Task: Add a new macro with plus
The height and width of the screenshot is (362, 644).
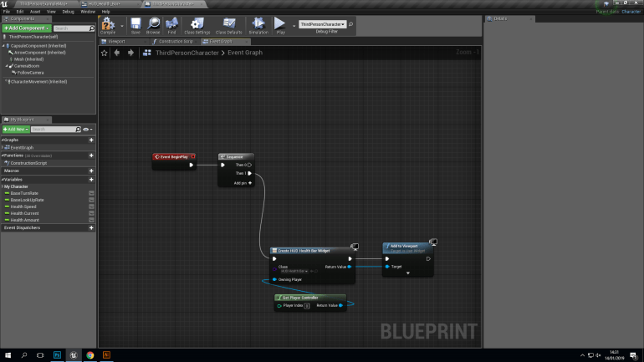Action: click(x=91, y=171)
